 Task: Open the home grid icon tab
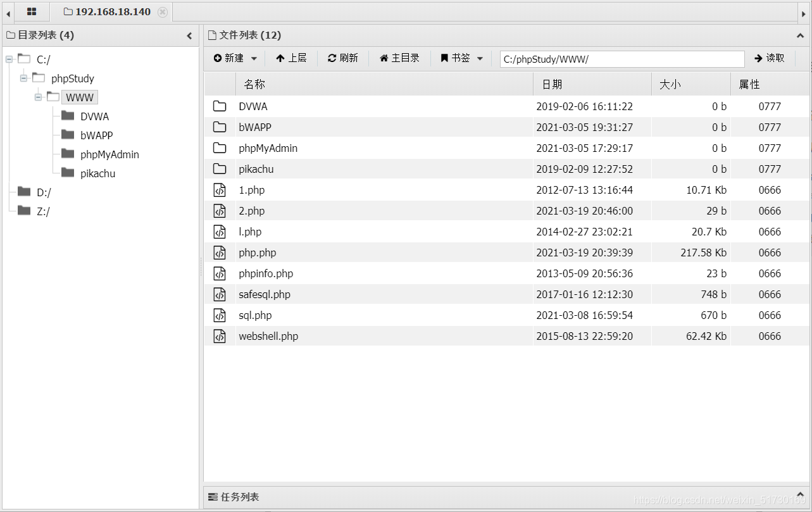coord(32,11)
